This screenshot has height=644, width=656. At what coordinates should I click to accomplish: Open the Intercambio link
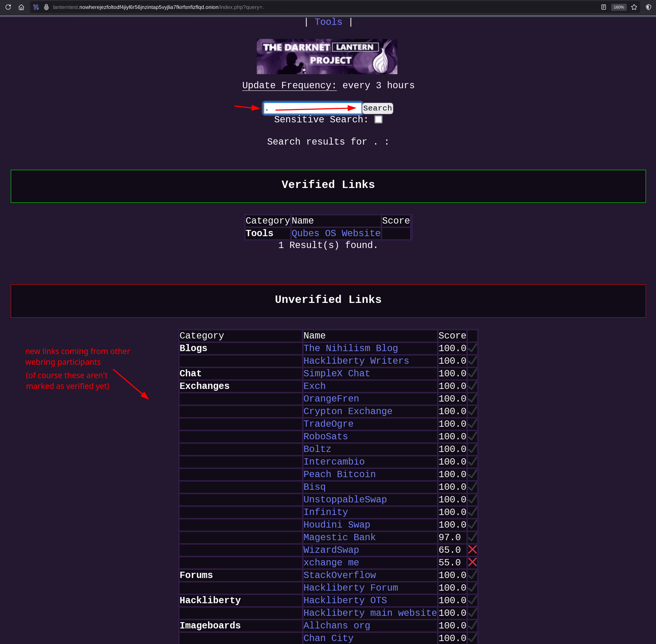coord(334,462)
